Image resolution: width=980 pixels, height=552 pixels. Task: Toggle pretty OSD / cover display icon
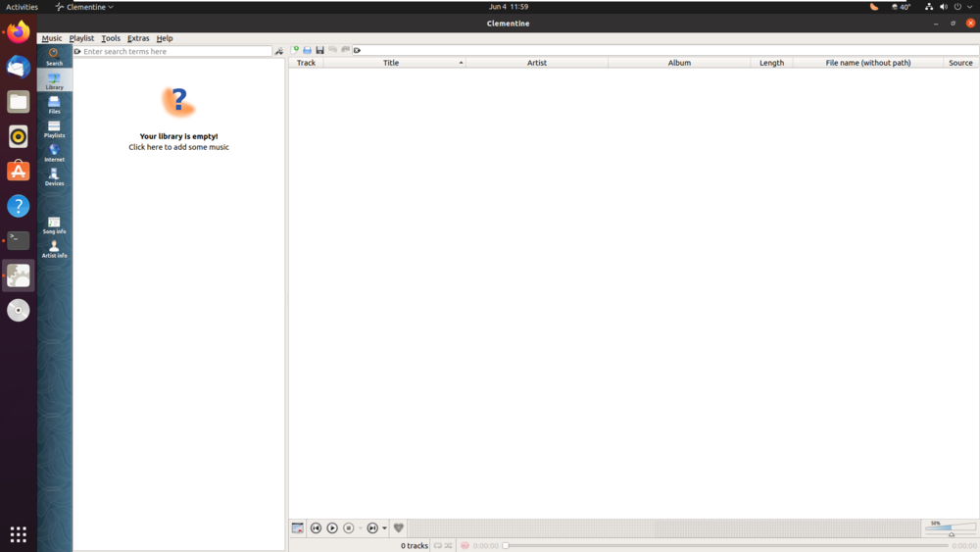tap(298, 528)
